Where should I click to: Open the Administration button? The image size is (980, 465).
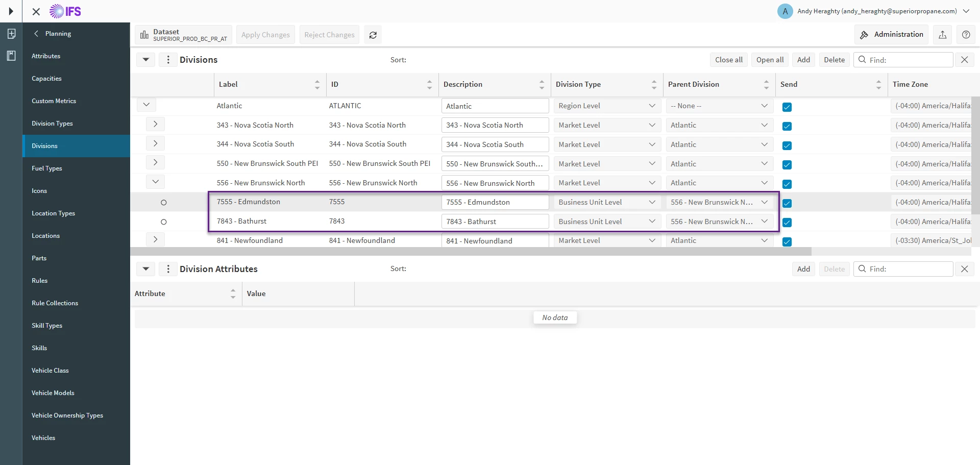tap(891, 35)
